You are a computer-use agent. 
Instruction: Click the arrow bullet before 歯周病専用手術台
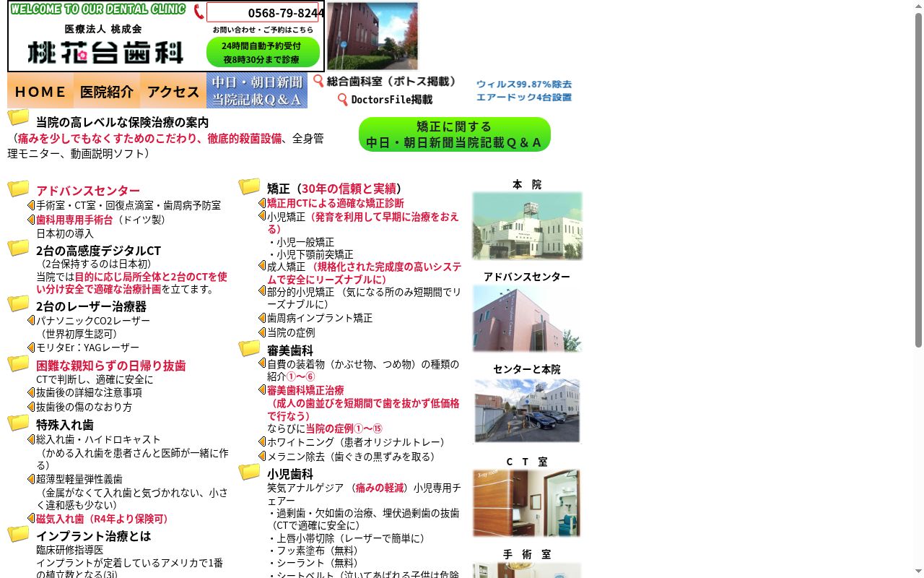coord(31,219)
